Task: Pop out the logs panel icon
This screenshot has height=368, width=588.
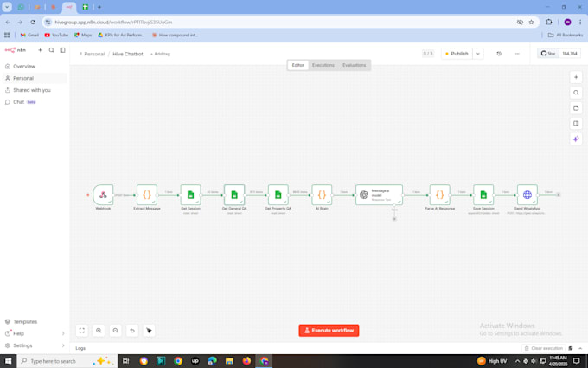Action: (x=571, y=348)
